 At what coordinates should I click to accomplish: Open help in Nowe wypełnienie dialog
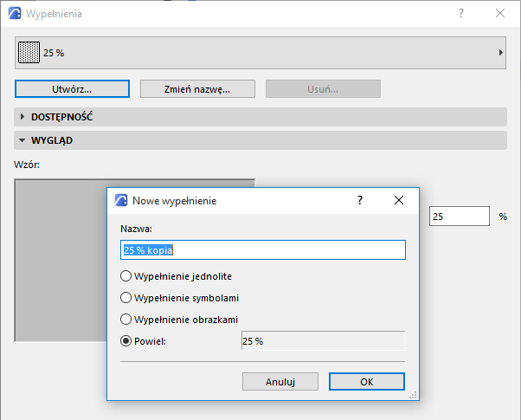point(360,200)
